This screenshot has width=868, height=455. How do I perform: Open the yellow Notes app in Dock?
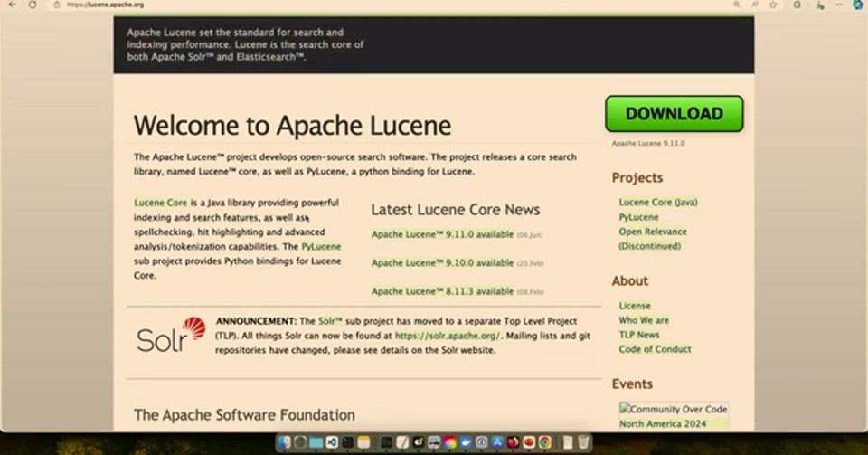363,441
